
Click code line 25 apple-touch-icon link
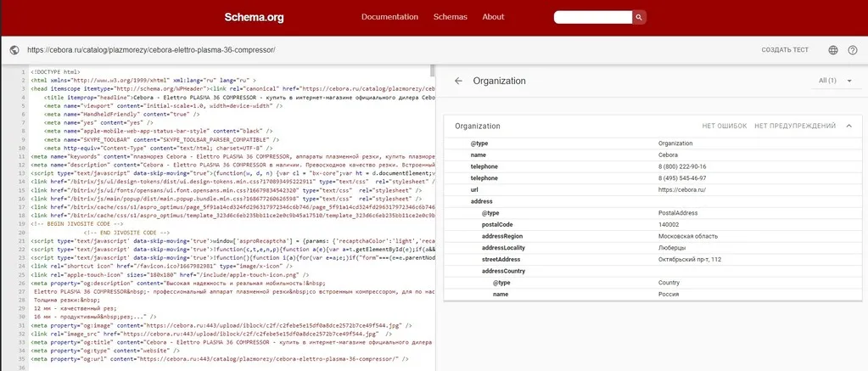coord(170,275)
